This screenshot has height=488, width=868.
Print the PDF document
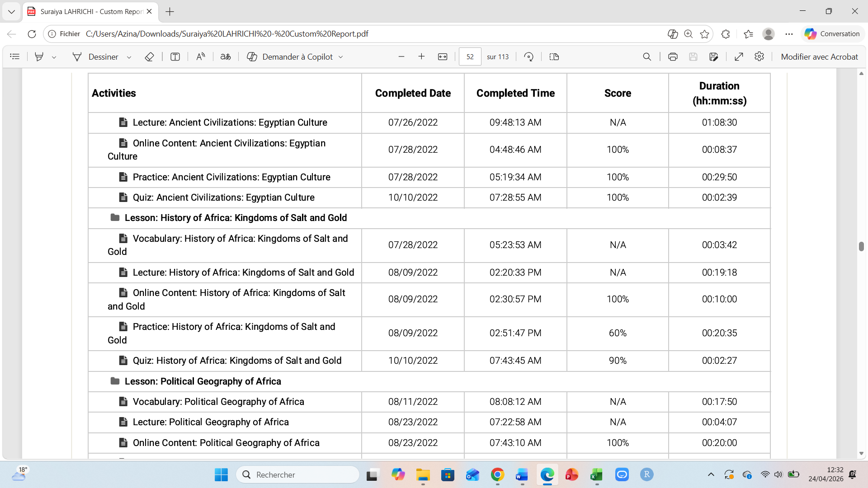673,56
